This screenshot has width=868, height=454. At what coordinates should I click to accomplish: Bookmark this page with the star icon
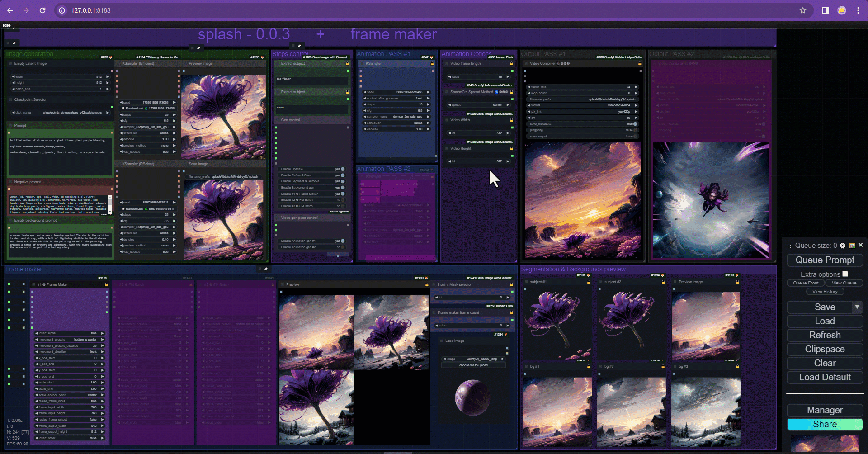pyautogui.click(x=803, y=10)
